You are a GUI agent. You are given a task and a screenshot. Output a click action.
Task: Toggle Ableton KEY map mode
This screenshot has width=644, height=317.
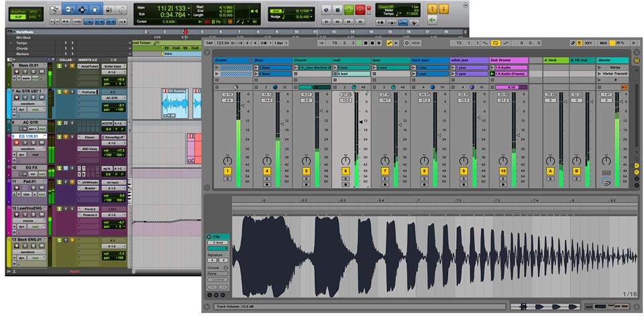588,43
